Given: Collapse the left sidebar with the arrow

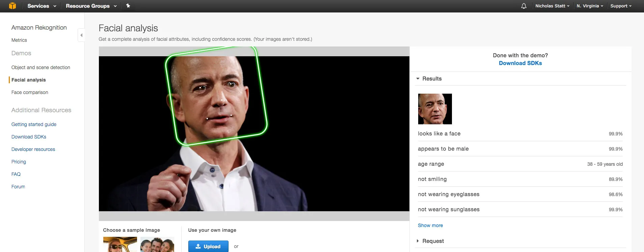Looking at the screenshot, I should (81, 35).
